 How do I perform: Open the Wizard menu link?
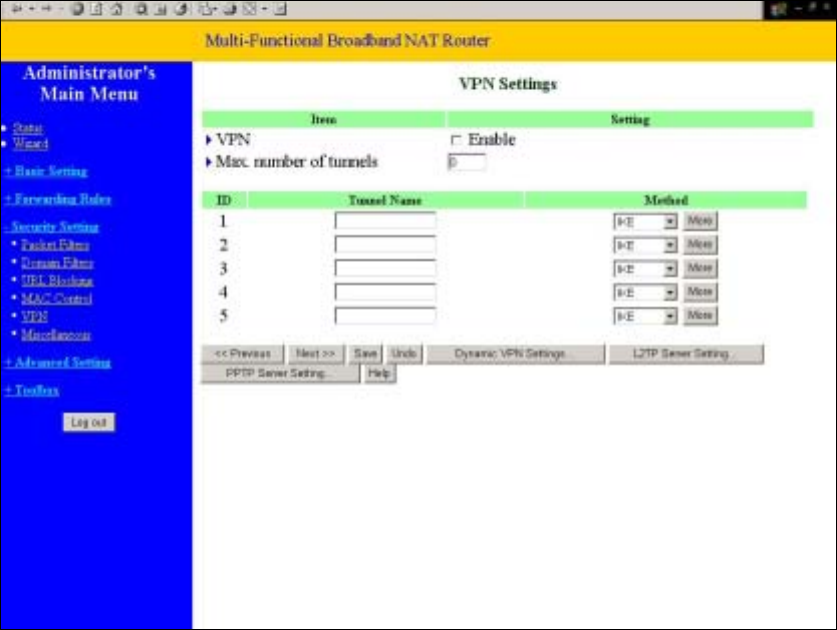pyautogui.click(x=30, y=144)
